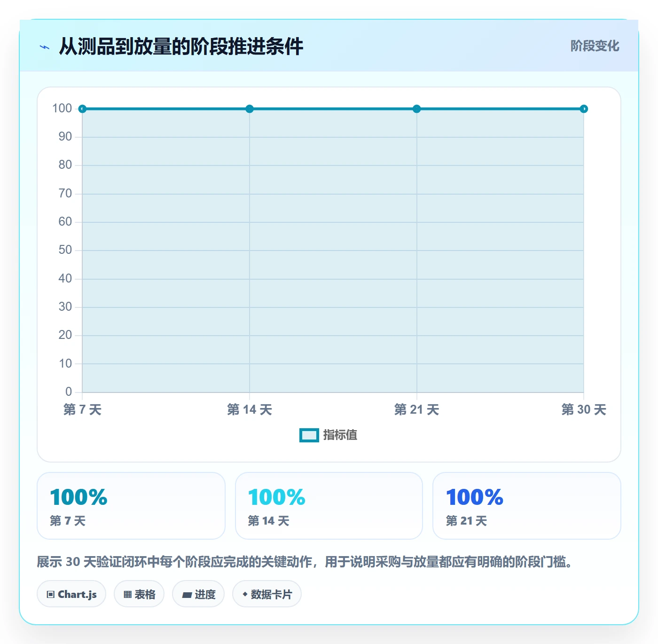Screen dimensions: 658x644
Task: Click the grid icon on the 表格 chip
Action: coord(127,595)
